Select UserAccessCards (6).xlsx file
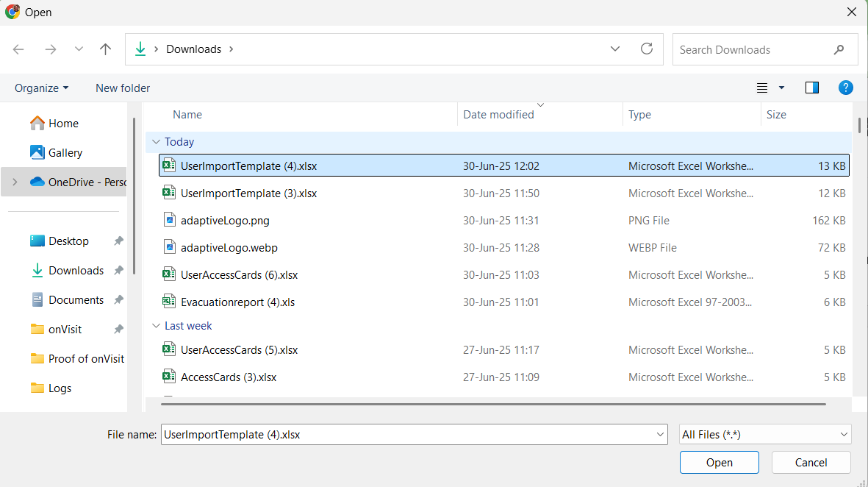This screenshot has height=487, width=868. 503,274
